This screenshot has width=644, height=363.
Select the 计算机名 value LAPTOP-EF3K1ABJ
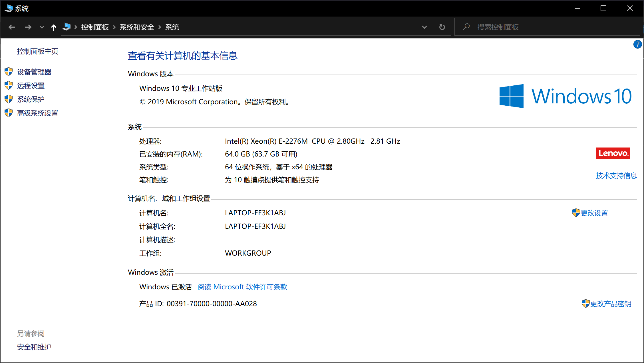255,213
